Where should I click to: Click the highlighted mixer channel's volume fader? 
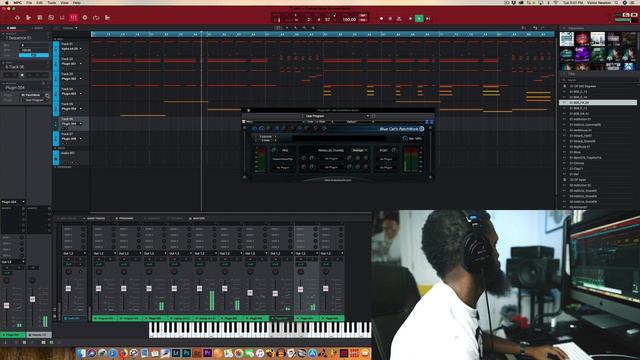(300, 289)
